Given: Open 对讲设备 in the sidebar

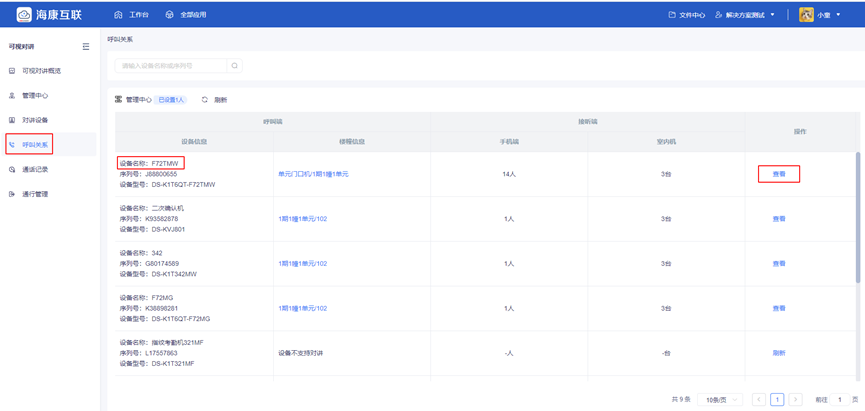Looking at the screenshot, I should [x=35, y=120].
